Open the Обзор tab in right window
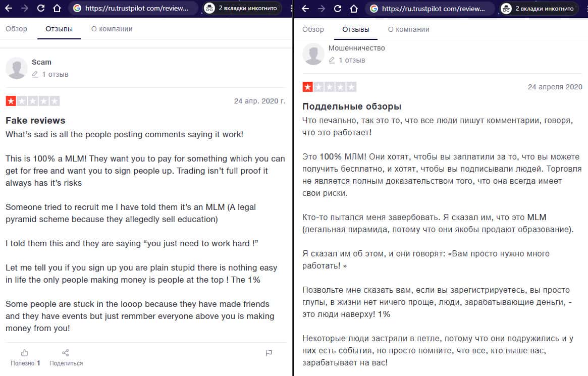 coord(313,29)
